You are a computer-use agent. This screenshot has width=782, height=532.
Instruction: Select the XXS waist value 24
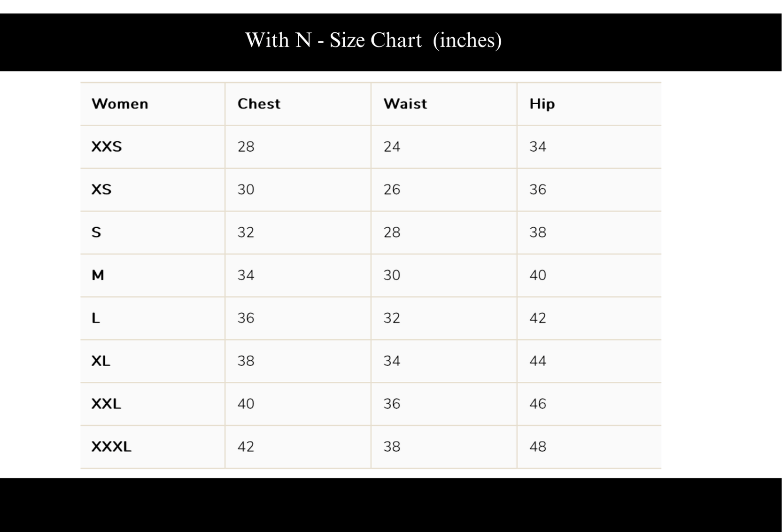point(392,146)
